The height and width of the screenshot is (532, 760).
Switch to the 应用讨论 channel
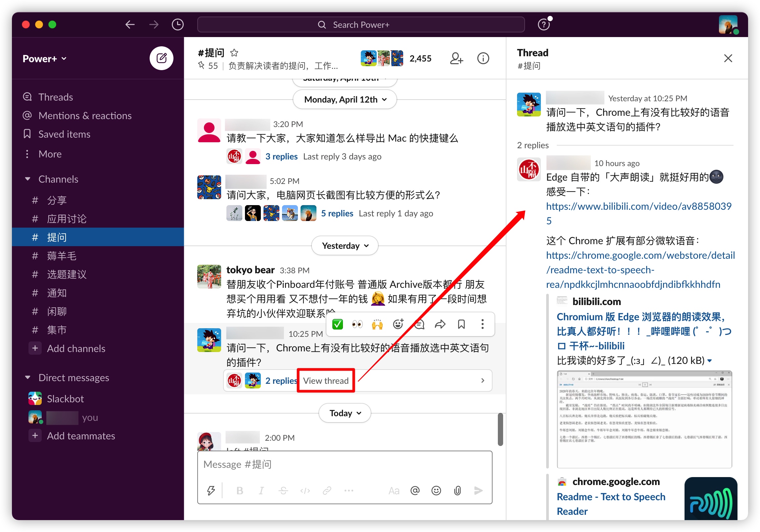pyautogui.click(x=67, y=219)
